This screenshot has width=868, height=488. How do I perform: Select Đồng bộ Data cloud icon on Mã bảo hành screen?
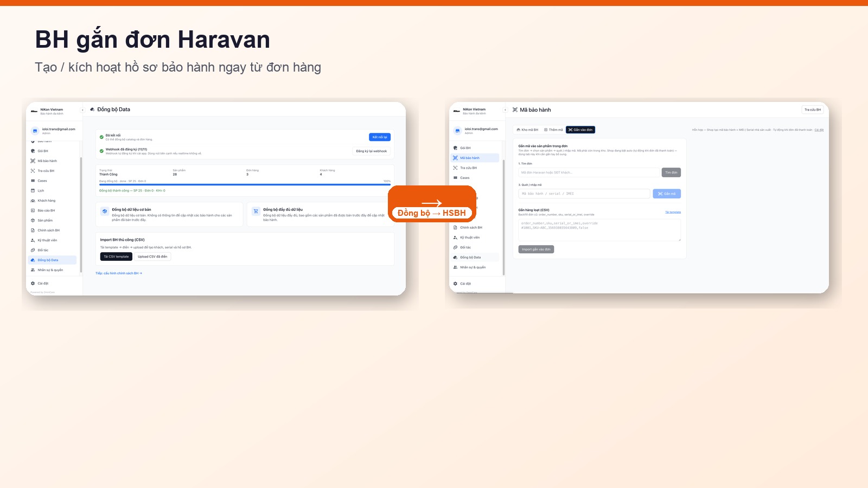pyautogui.click(x=455, y=258)
